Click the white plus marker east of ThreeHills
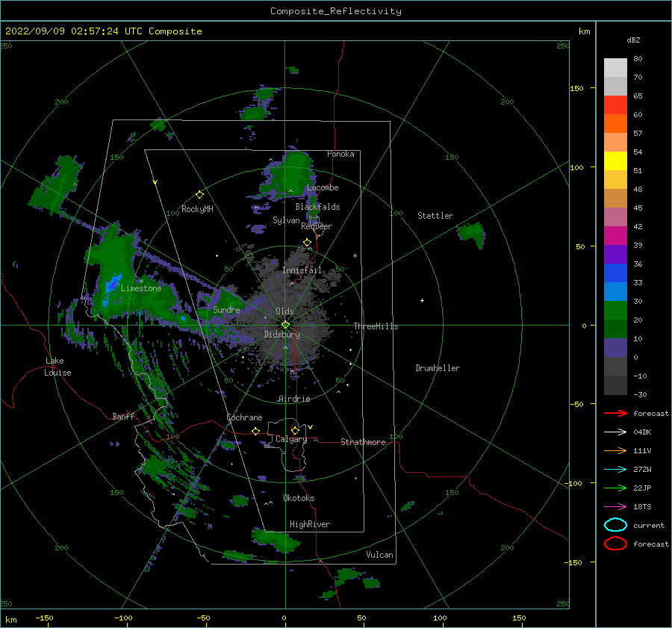This screenshot has width=672, height=628. click(422, 300)
